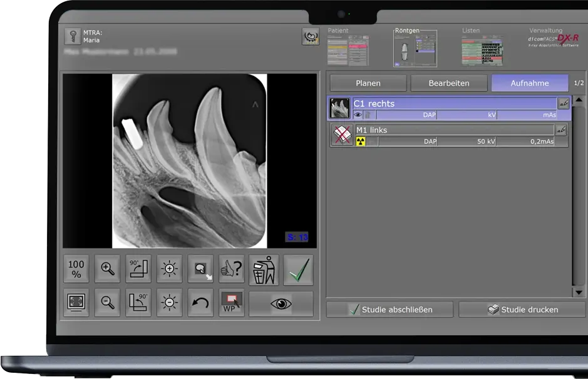Screen dimensions: 588x379
Task: Toggle the eye icon on C1 rechts
Action: tap(358, 115)
